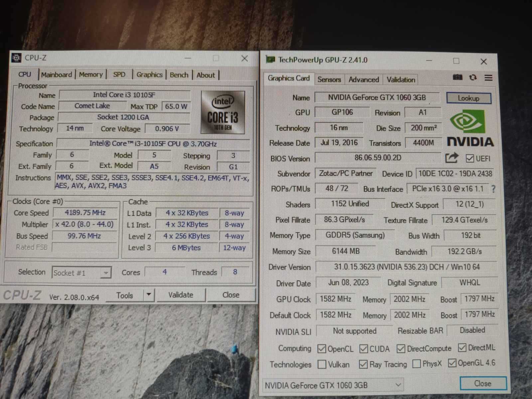Toggle the CUDA checkbox
The image size is (532, 399).
click(364, 349)
